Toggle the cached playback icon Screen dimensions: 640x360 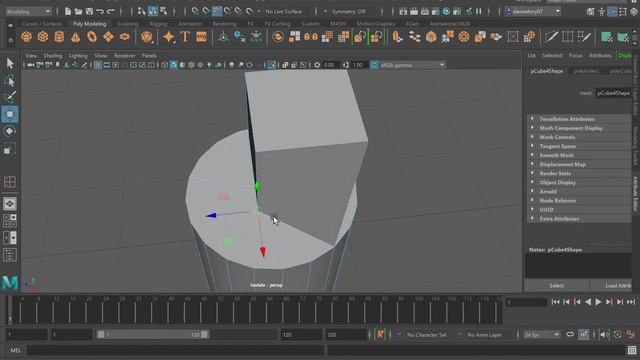tap(584, 335)
